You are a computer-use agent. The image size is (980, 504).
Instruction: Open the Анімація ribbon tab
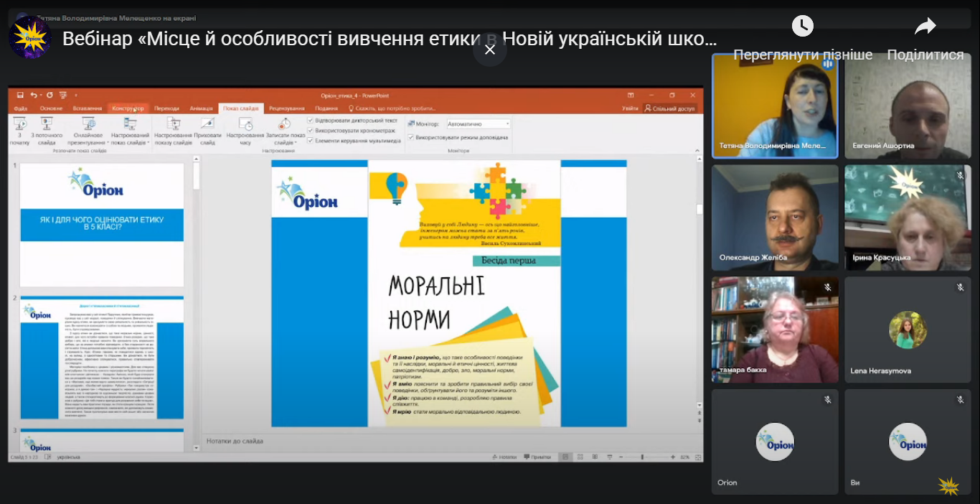[x=201, y=108]
